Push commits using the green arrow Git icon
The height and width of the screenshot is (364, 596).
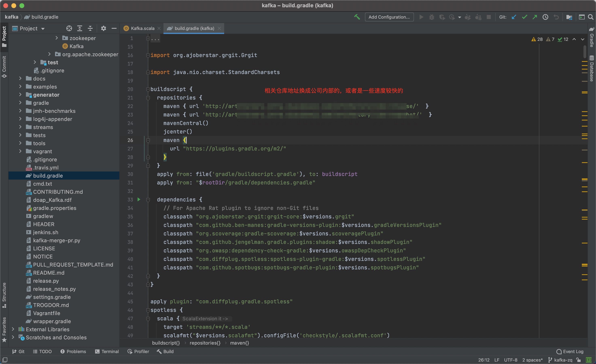535,17
